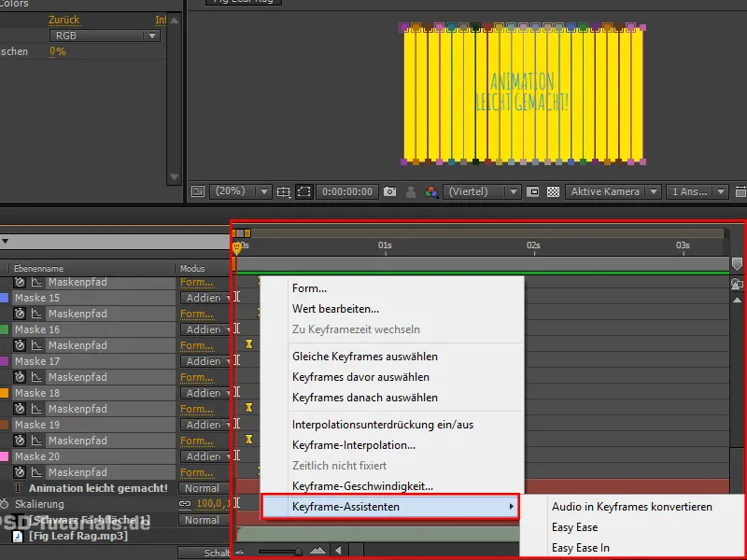Click the blue color swatch of Maske 15

pyautogui.click(x=5, y=298)
